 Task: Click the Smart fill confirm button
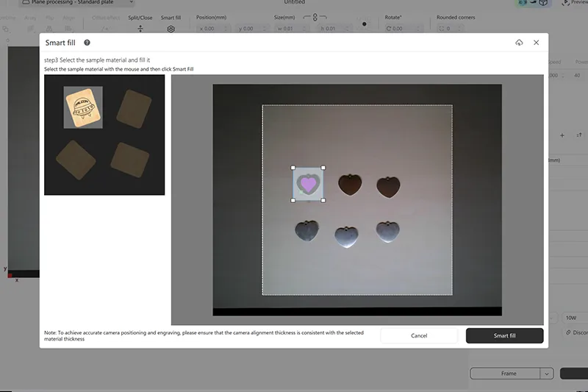coord(504,335)
